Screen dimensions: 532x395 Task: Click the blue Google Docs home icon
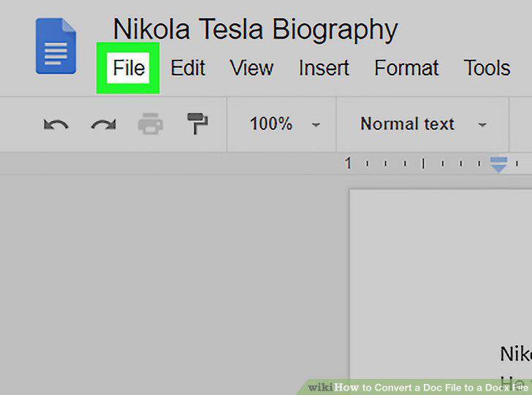click(56, 46)
